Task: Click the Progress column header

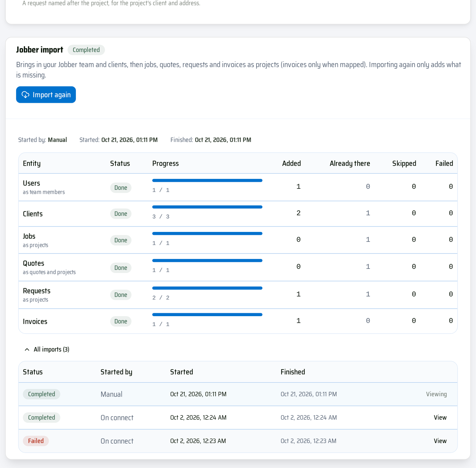Action: click(165, 163)
